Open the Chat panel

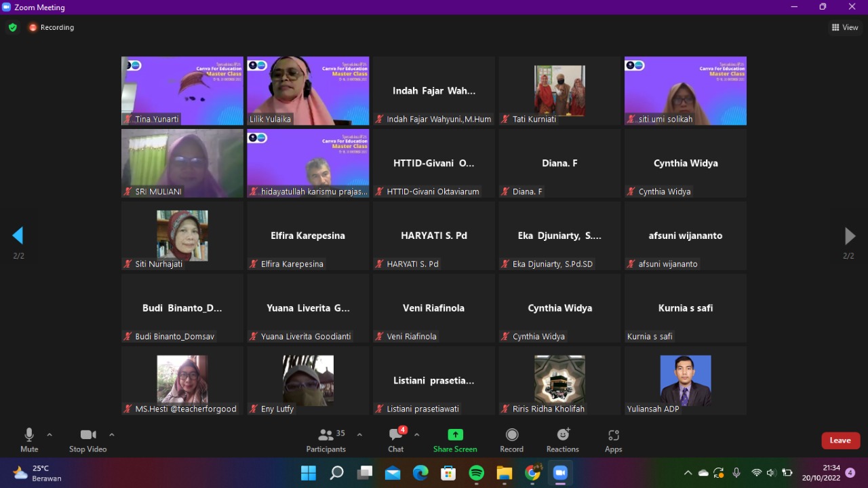point(396,440)
